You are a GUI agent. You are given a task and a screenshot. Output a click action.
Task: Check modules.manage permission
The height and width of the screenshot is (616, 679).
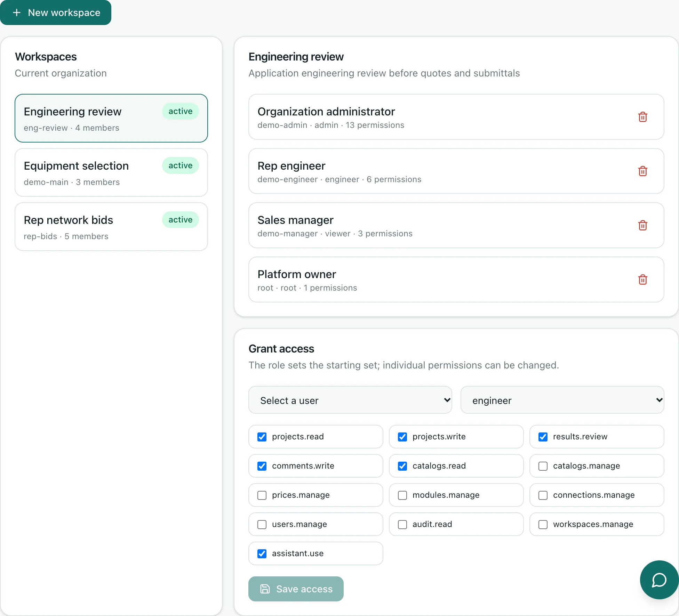click(x=402, y=495)
